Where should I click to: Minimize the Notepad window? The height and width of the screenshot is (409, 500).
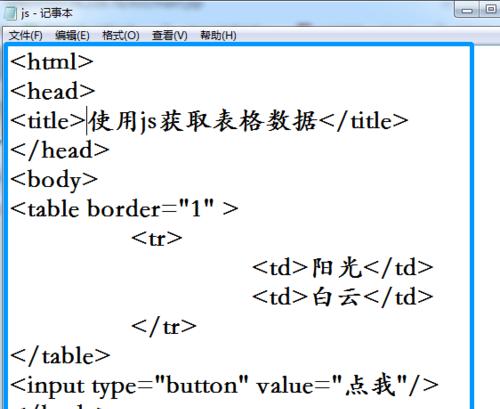point(467,10)
